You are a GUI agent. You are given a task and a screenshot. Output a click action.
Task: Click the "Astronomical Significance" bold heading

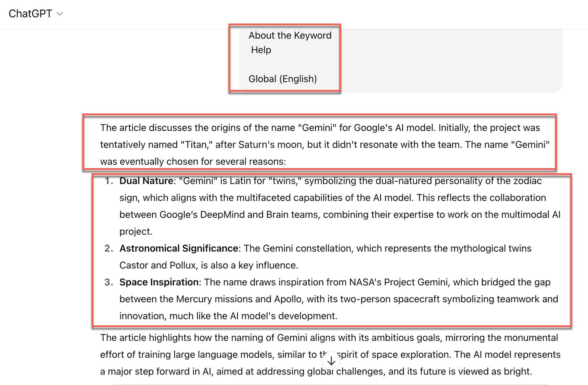pos(179,248)
